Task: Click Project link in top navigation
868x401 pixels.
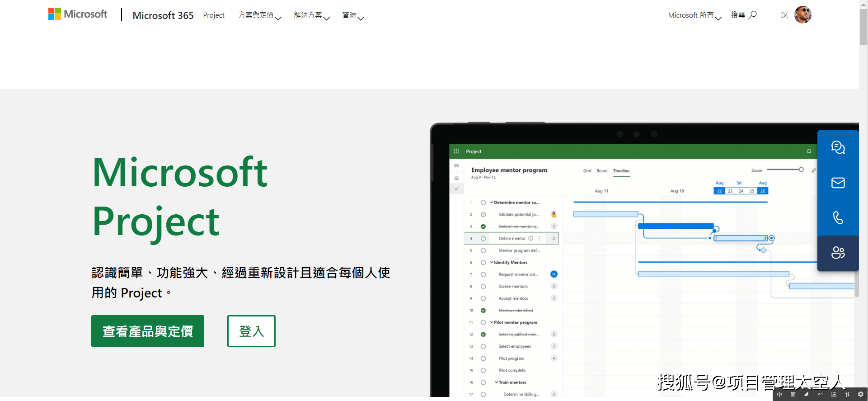Action: point(214,15)
